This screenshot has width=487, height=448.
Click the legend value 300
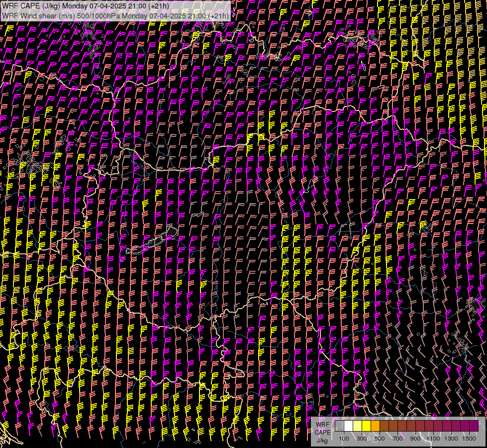(362, 439)
